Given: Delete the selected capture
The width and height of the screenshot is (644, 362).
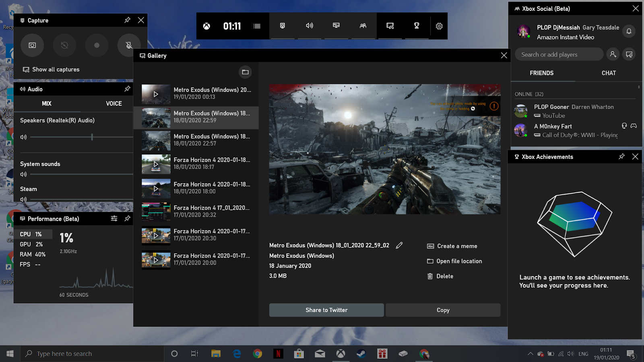Looking at the screenshot, I should point(440,276).
